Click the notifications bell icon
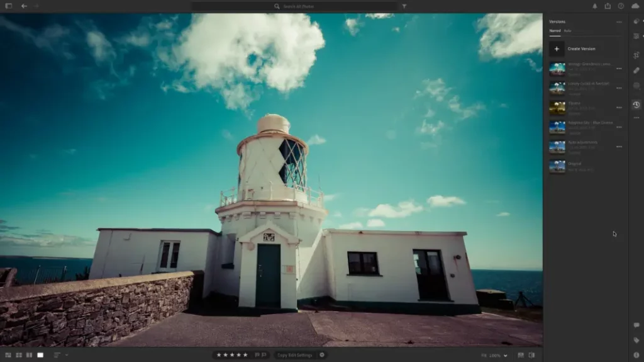Viewport: 644px width, 362px height. [595, 6]
